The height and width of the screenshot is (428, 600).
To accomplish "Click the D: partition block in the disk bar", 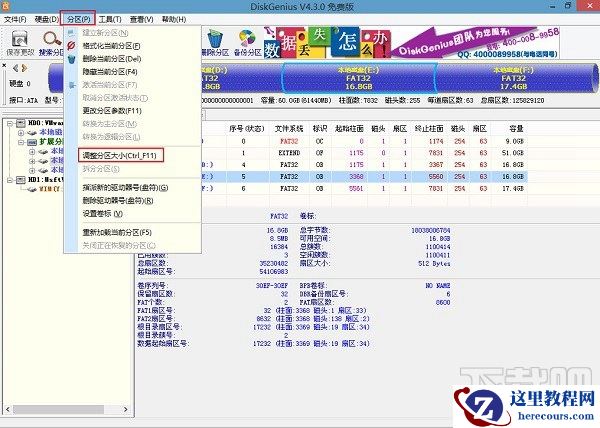I will point(241,78).
